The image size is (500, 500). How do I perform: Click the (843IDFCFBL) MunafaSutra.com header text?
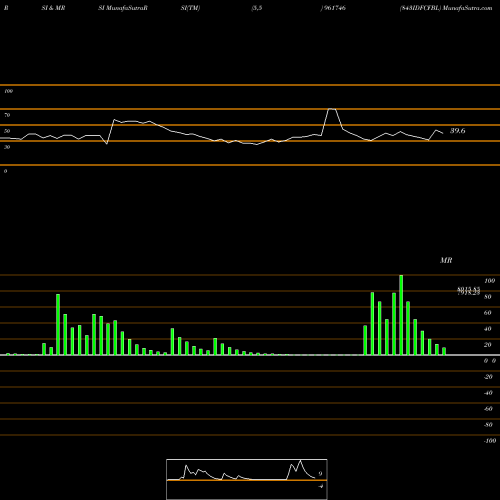tap(446, 8)
